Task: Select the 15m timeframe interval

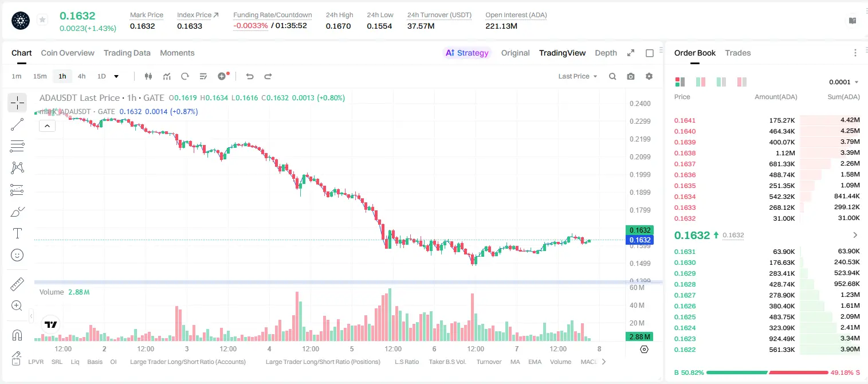Action: [x=40, y=76]
